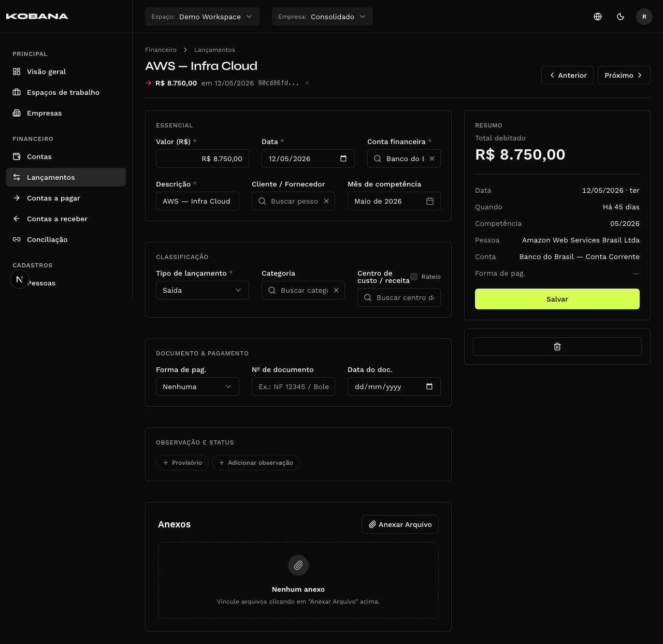Open Empresa Consolidado dropdown
663x644 pixels.
(322, 17)
